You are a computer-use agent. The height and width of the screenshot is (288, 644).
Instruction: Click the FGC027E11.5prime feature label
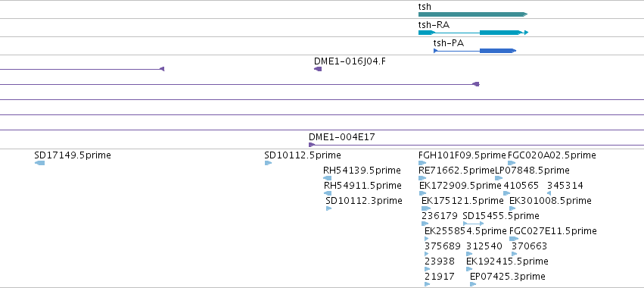(553, 231)
